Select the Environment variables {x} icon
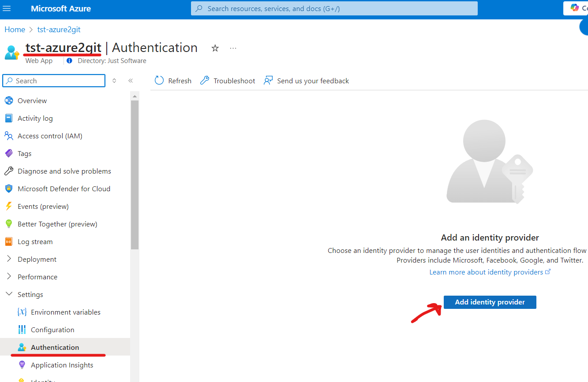The height and width of the screenshot is (382, 588). (21, 312)
